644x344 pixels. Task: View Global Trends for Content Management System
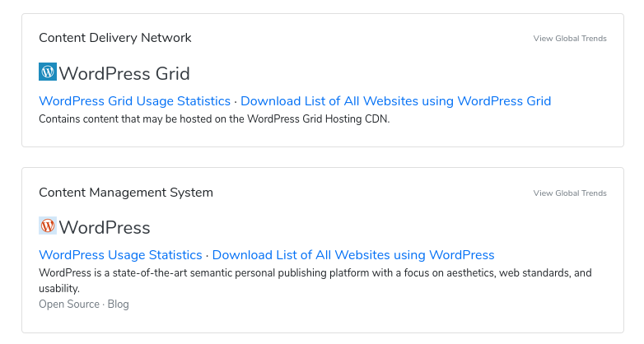pos(570,193)
